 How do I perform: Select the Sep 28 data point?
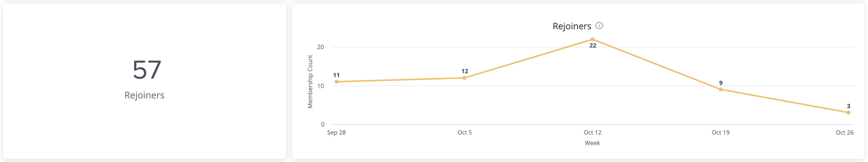click(x=336, y=82)
